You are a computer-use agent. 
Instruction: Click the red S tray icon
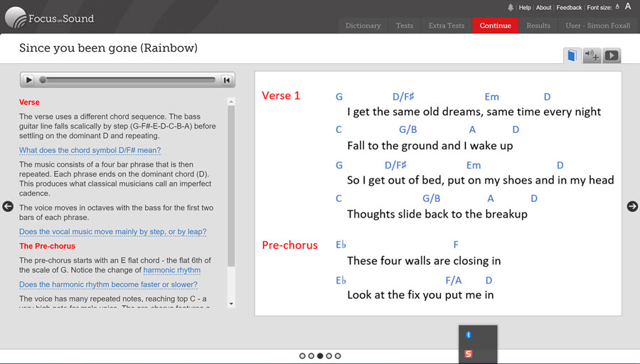click(x=469, y=354)
